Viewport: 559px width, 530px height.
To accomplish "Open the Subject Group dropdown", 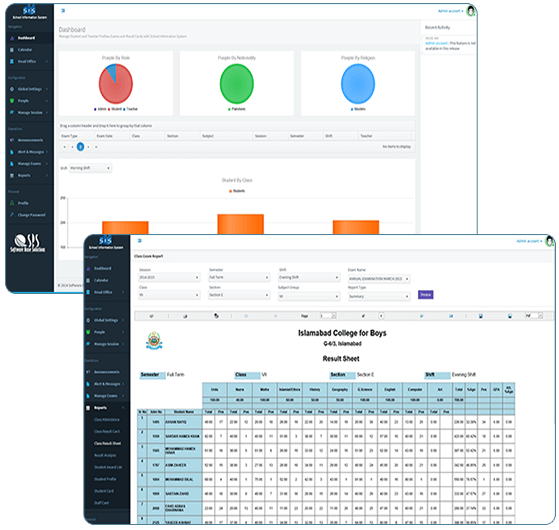I will point(309,296).
